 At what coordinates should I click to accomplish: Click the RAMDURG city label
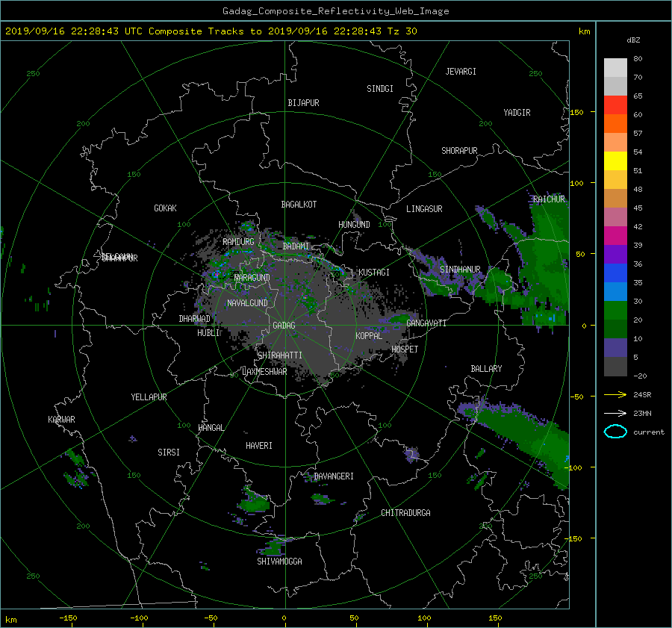238,242
